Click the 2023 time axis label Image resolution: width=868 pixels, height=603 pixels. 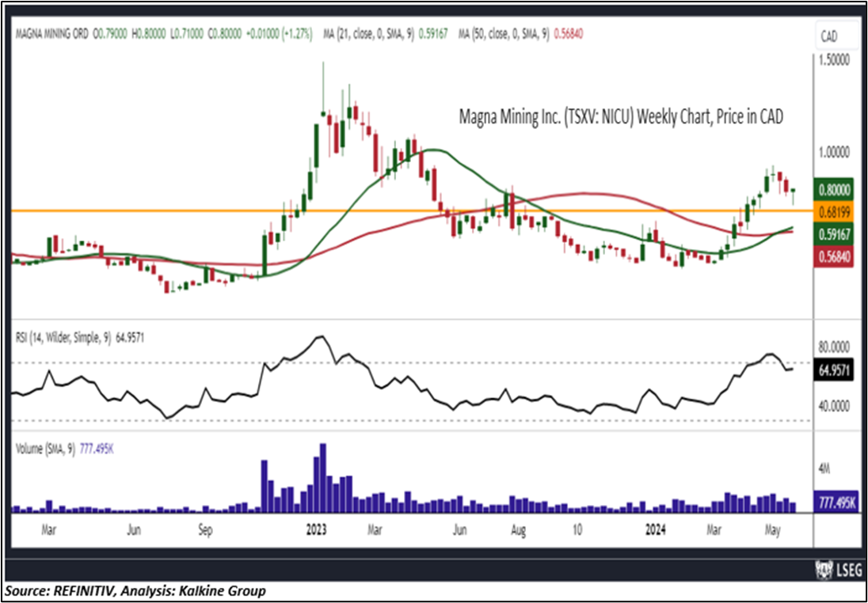click(318, 530)
